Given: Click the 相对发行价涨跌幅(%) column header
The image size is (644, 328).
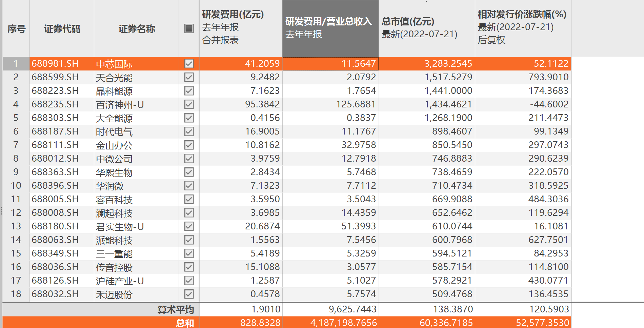Looking at the screenshot, I should pyautogui.click(x=522, y=28).
